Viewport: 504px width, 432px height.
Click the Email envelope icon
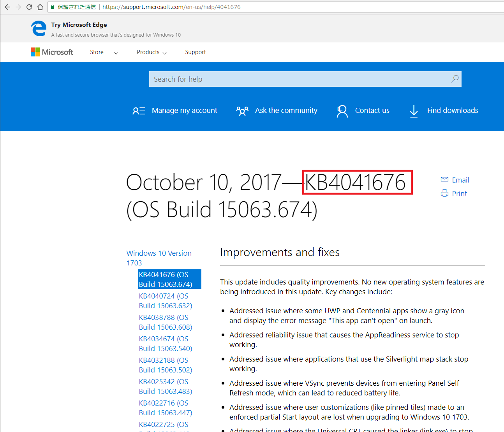pos(444,179)
